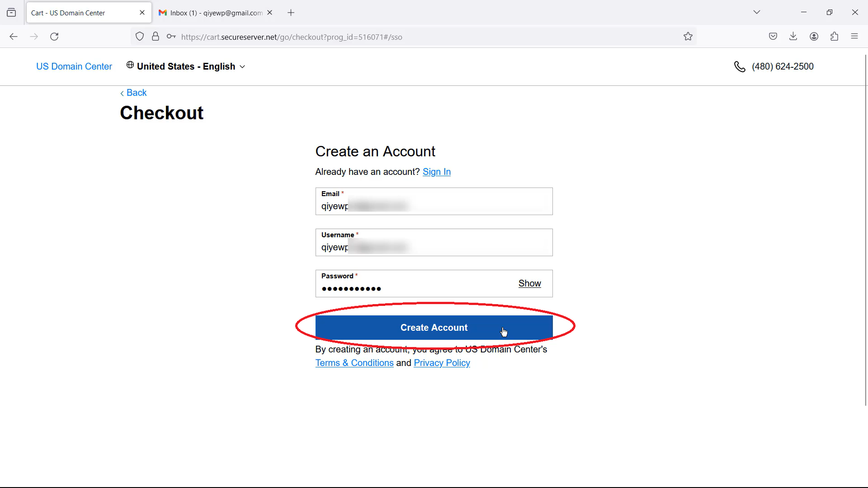Bookmark page with star icon
The height and width of the screenshot is (488, 868).
688,37
